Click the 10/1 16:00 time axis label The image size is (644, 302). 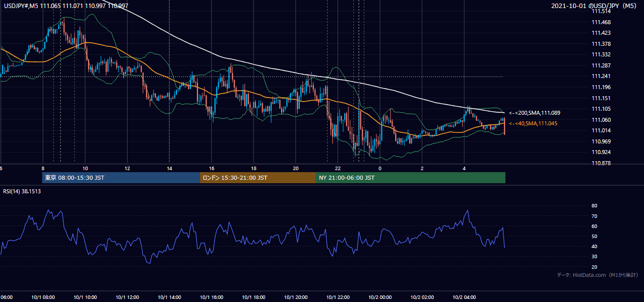[x=212, y=297]
